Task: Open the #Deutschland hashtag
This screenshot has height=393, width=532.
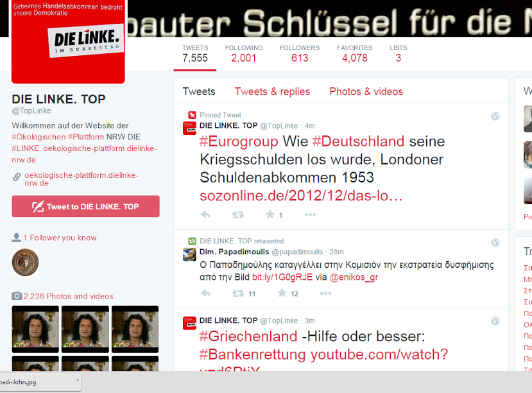Action: coord(358,141)
